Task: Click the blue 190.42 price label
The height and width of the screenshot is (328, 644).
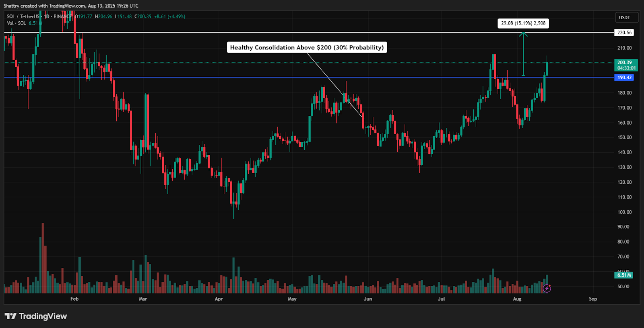Action: (x=624, y=78)
